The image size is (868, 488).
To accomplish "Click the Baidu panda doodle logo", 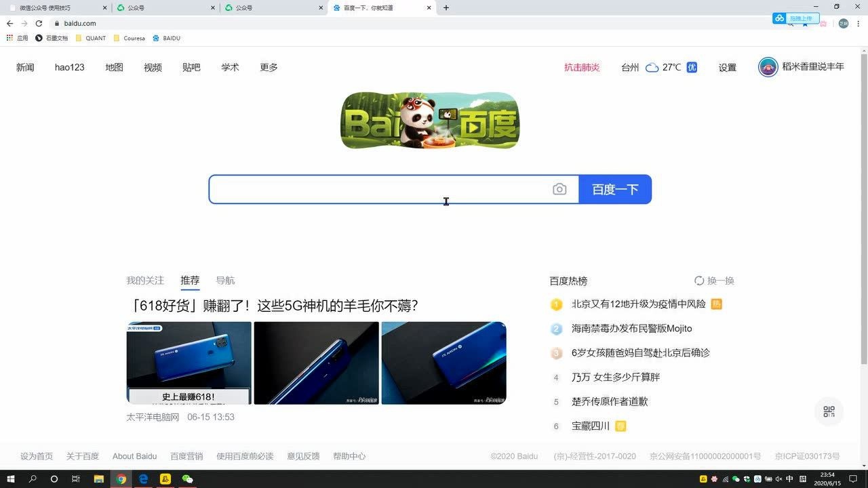I will [x=430, y=121].
